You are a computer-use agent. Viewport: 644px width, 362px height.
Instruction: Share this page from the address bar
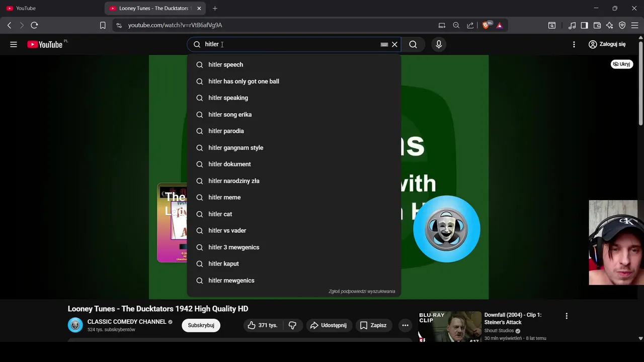coord(470,25)
